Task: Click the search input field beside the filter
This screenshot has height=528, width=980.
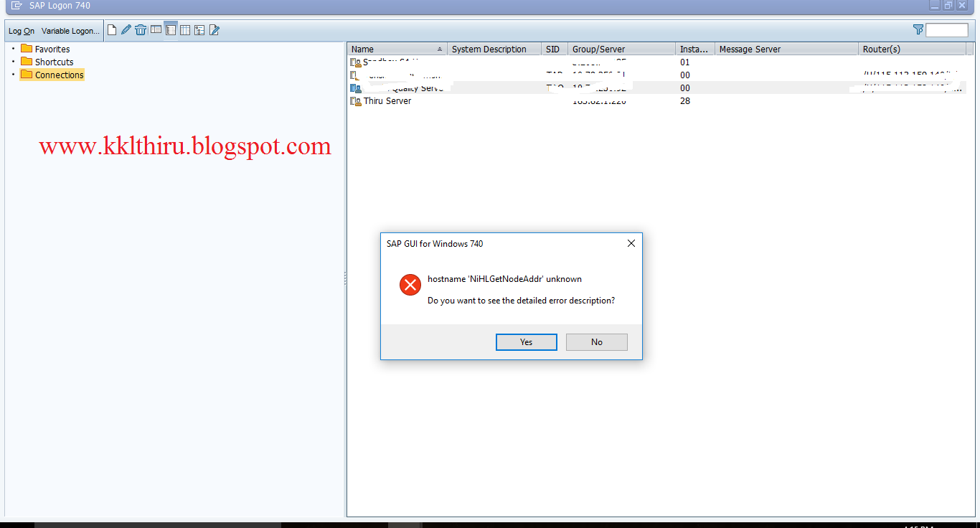Action: click(x=947, y=29)
